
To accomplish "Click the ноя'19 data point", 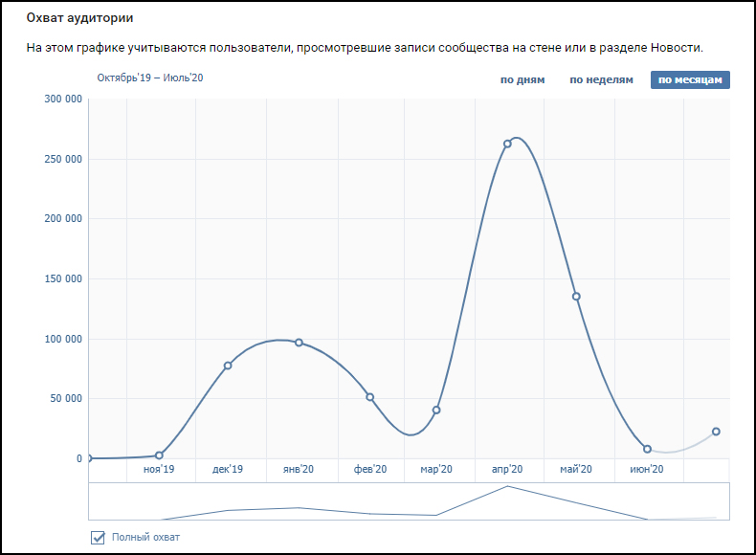I will 159,455.
